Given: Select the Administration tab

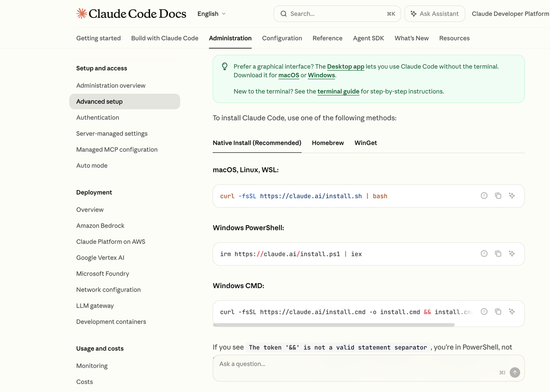Looking at the screenshot, I should (x=230, y=38).
